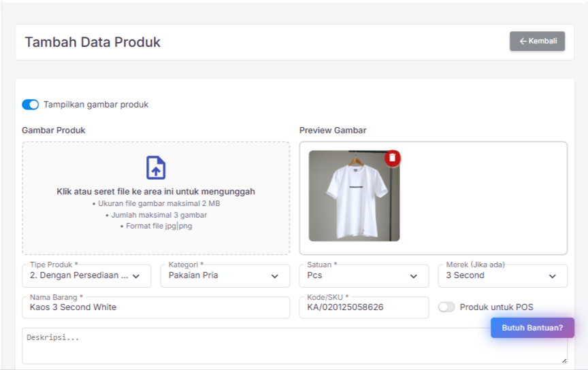Toggle Tampilkan gambar produk switch
588x370 pixels.
click(31, 105)
